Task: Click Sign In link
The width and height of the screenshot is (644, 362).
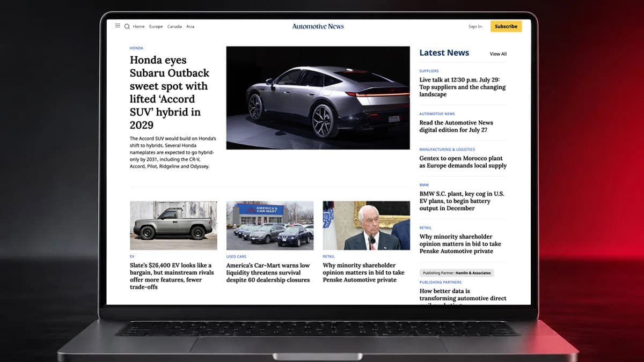Action: coord(475,26)
